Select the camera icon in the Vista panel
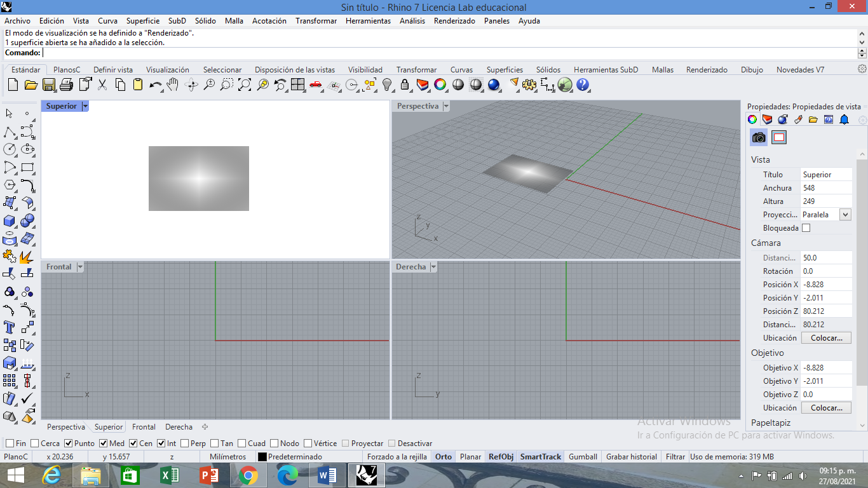The height and width of the screenshot is (488, 868). (759, 137)
